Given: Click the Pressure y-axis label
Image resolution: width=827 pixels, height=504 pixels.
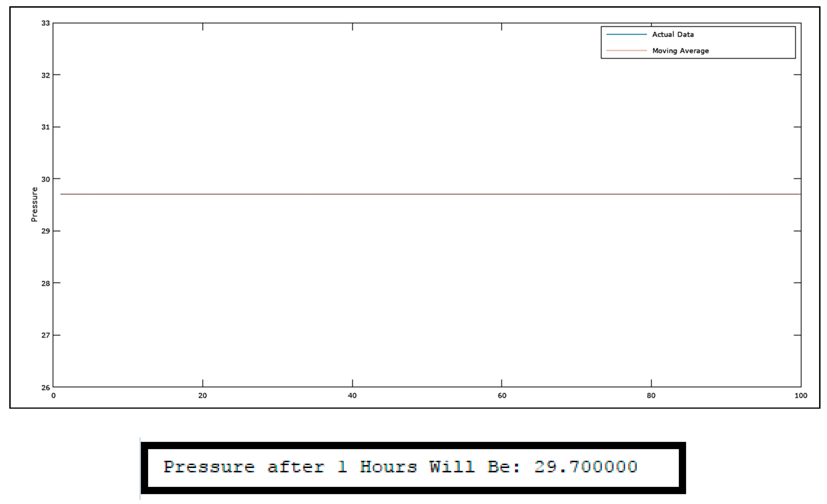Looking at the screenshot, I should [34, 204].
